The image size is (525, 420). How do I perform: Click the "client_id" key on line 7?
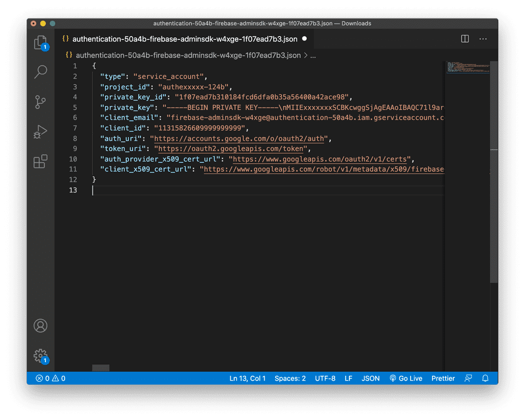pyautogui.click(x=123, y=128)
